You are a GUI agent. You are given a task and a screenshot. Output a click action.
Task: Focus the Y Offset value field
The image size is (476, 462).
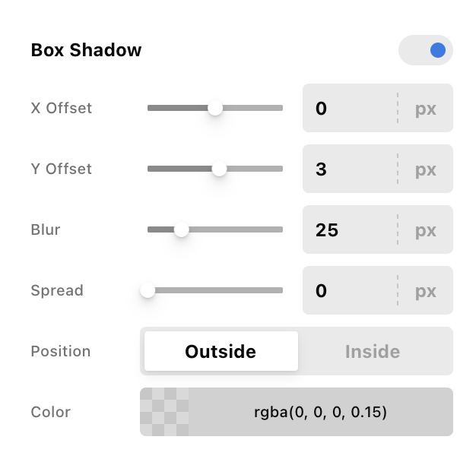(348, 169)
